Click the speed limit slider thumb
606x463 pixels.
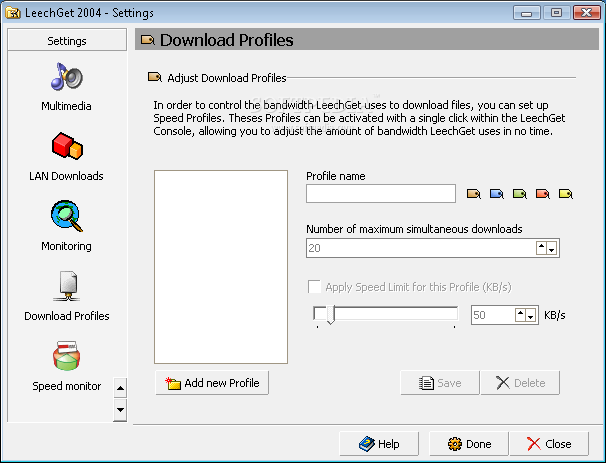click(x=331, y=315)
